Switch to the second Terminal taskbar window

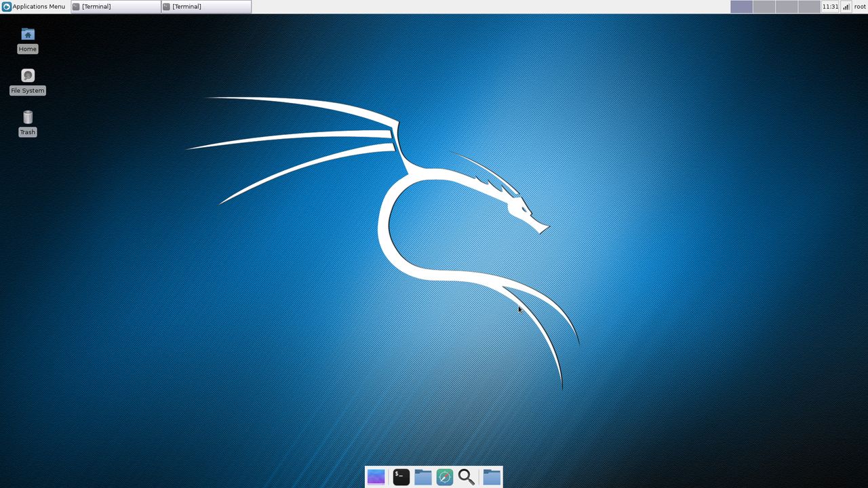(x=205, y=7)
